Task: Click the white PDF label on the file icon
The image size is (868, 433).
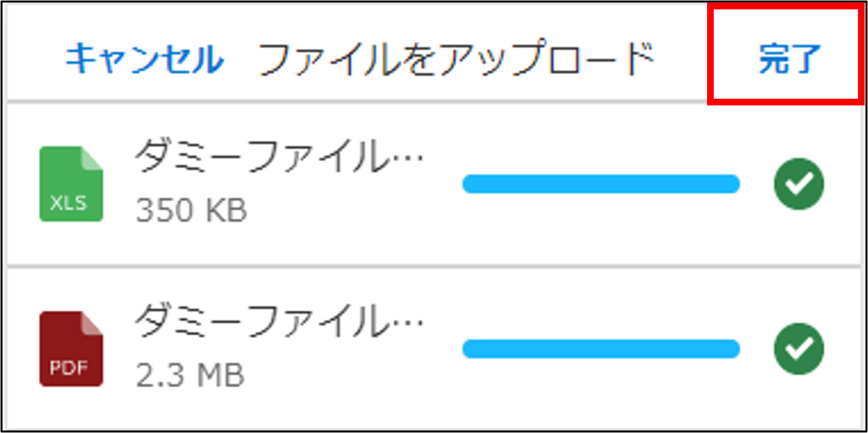Action: click(69, 368)
